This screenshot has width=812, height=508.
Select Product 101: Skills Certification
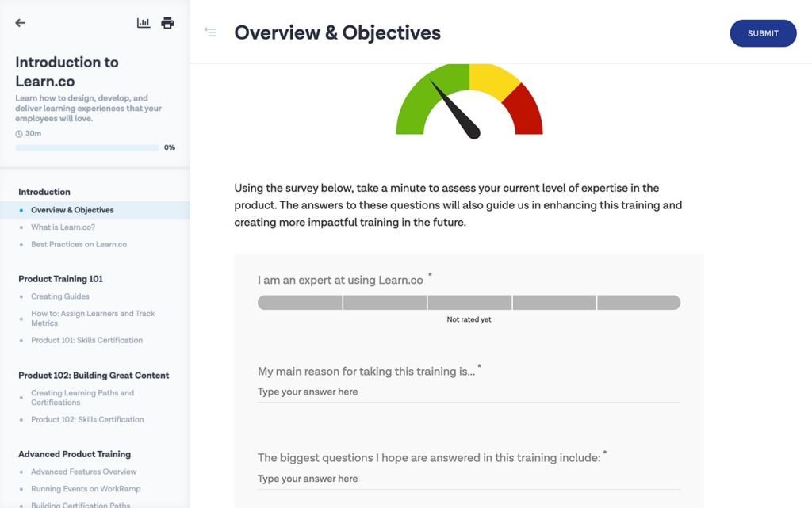point(86,341)
